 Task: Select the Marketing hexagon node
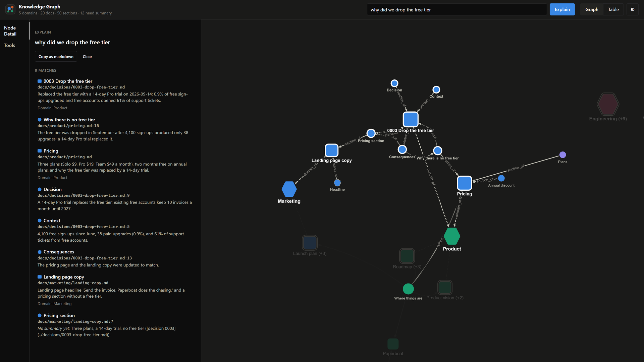point(289,189)
